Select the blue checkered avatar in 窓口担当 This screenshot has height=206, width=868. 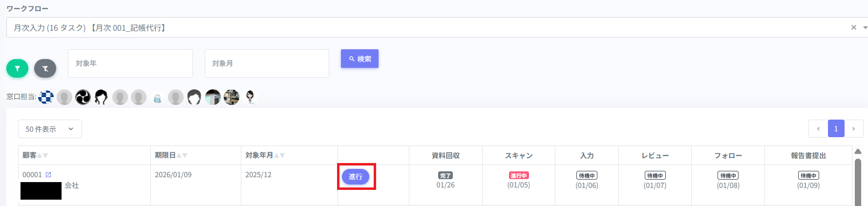click(46, 97)
